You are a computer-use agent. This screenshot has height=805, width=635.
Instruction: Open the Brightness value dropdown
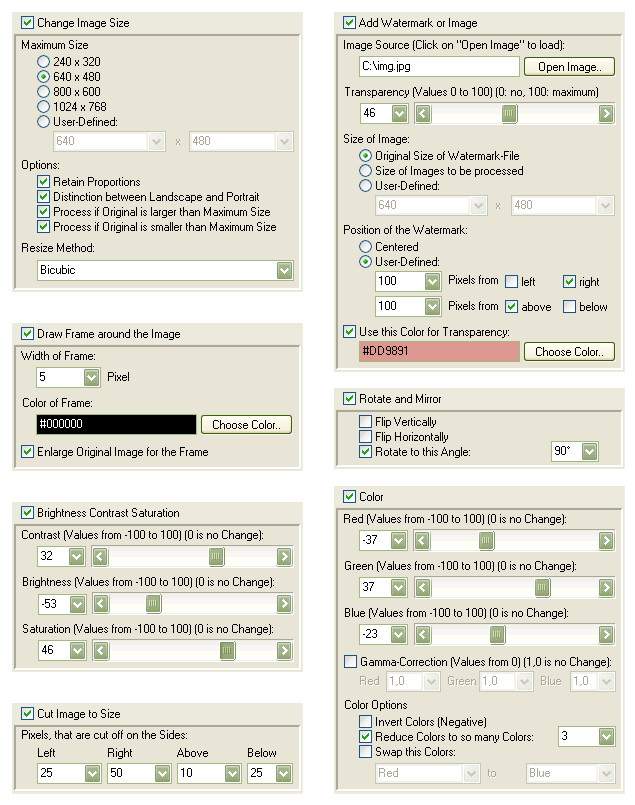(x=78, y=604)
